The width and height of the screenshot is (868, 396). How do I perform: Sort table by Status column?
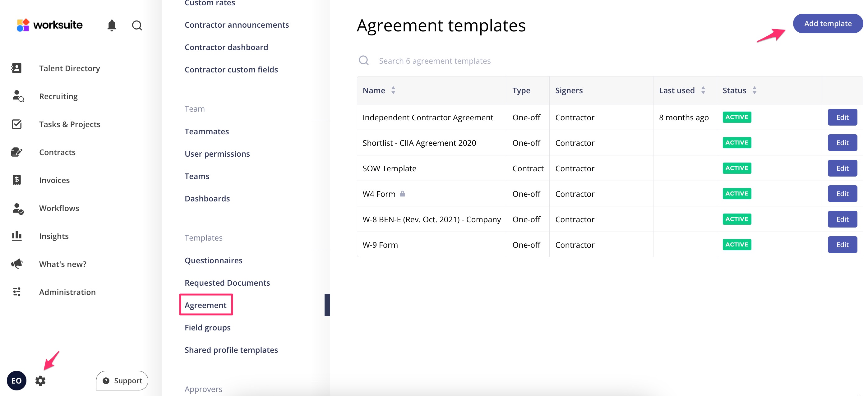754,90
